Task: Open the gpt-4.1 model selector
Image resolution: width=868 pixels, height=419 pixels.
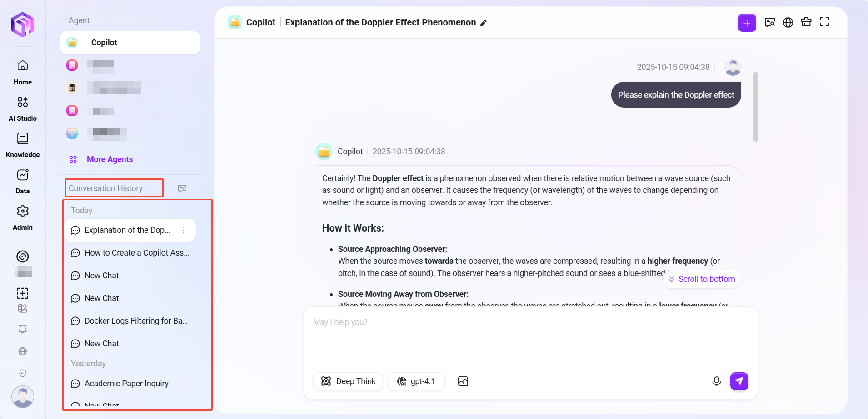Action: pyautogui.click(x=416, y=381)
